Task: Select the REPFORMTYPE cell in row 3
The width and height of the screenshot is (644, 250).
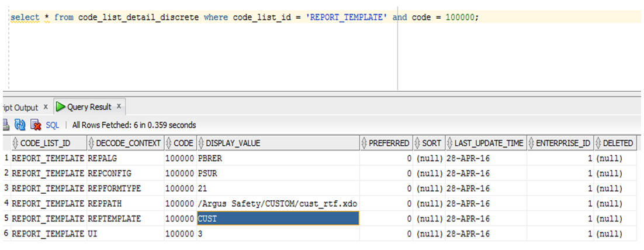Action: (x=125, y=189)
